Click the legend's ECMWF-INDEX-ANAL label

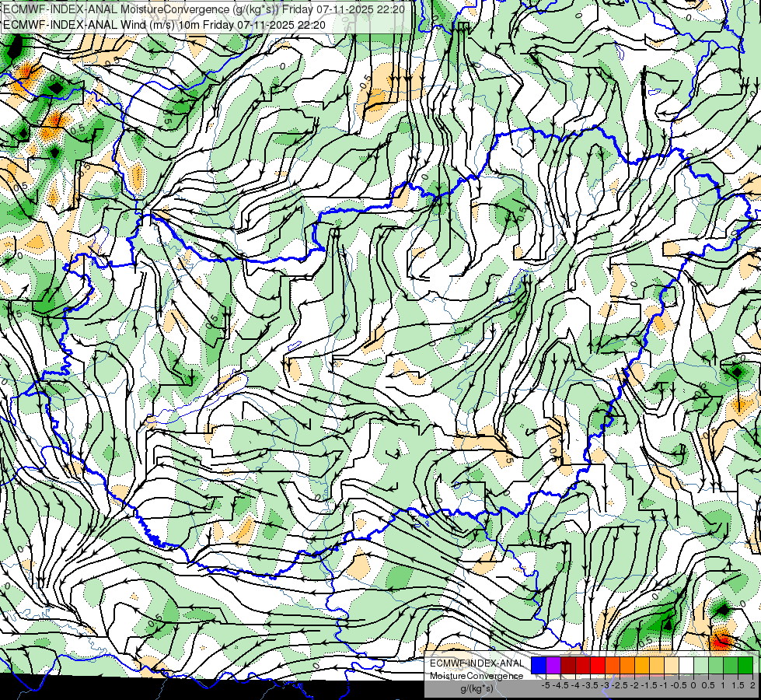click(x=476, y=663)
